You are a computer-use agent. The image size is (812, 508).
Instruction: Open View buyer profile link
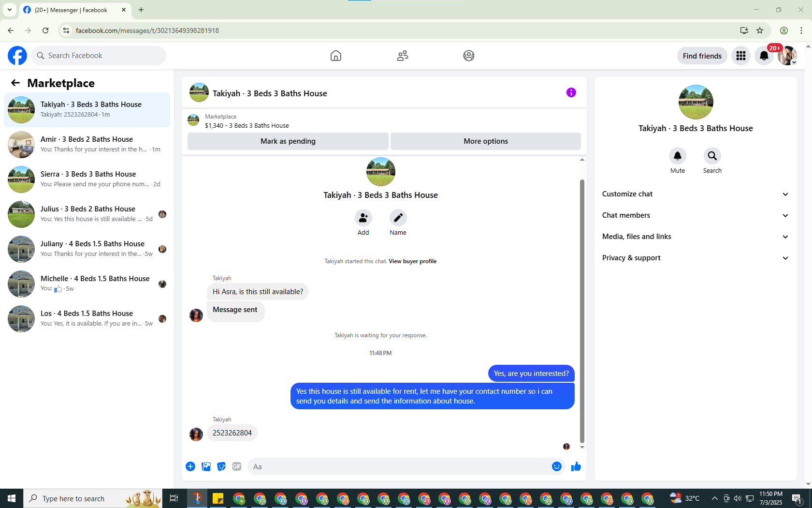click(x=412, y=261)
